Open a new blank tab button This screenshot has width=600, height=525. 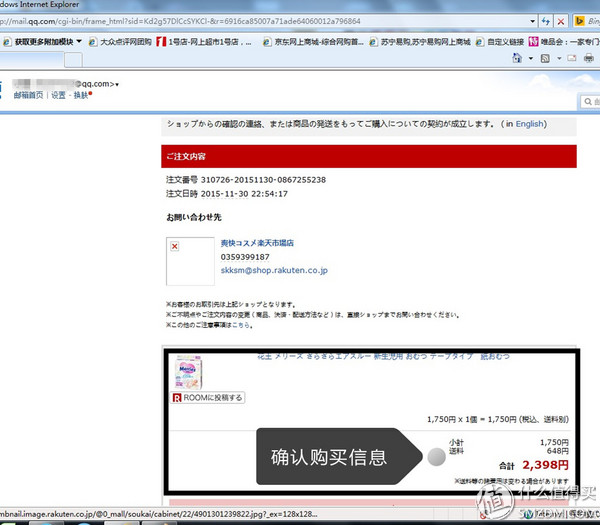[x=73, y=60]
